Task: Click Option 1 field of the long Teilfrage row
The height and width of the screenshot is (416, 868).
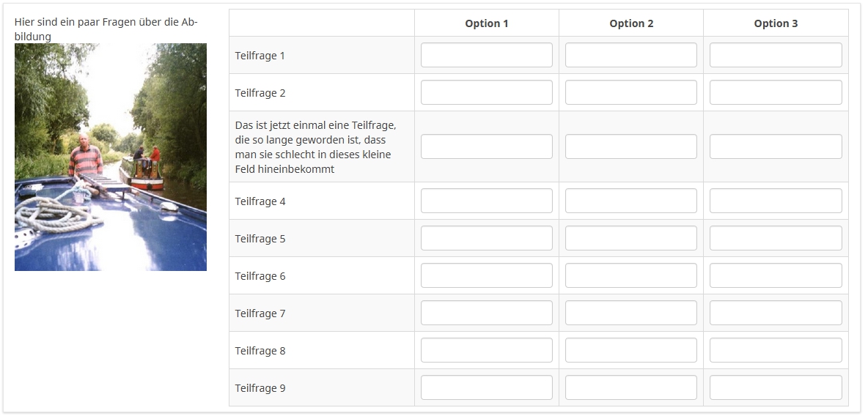Action: 486,146
